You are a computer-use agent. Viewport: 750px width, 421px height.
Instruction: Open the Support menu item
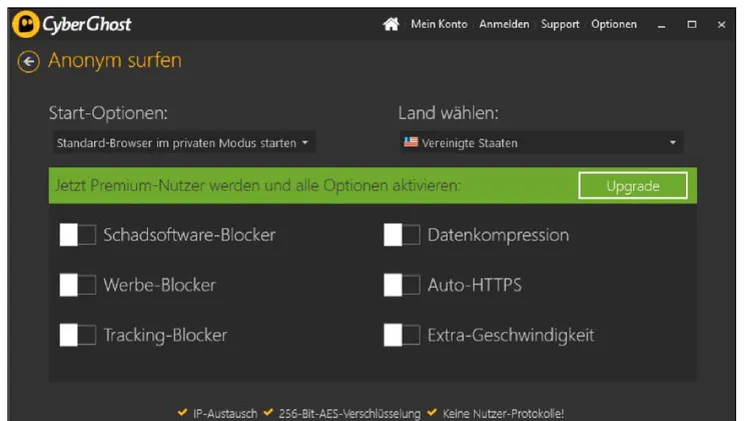tap(560, 24)
